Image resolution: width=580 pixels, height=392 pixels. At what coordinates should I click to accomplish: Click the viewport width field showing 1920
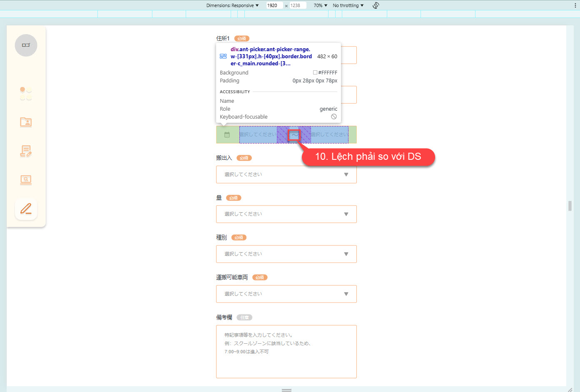(x=274, y=5)
